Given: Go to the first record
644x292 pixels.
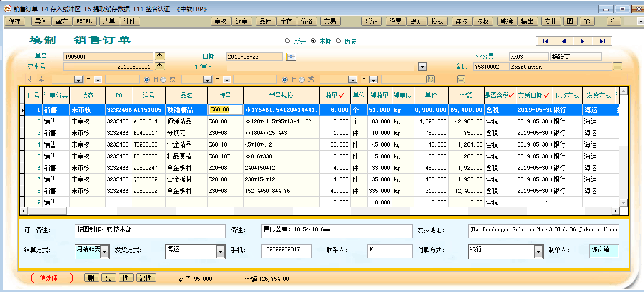Looking at the screenshot, I should tap(545, 41).
